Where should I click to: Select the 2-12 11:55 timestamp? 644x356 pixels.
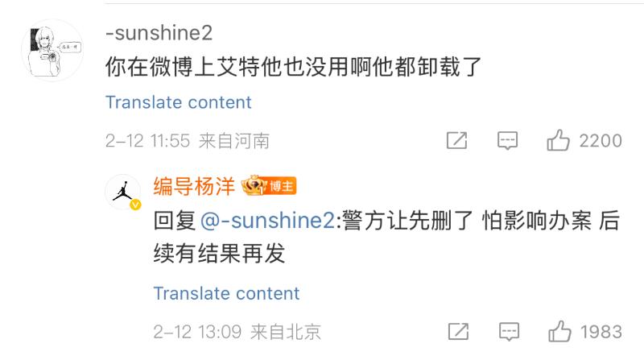click(x=147, y=141)
